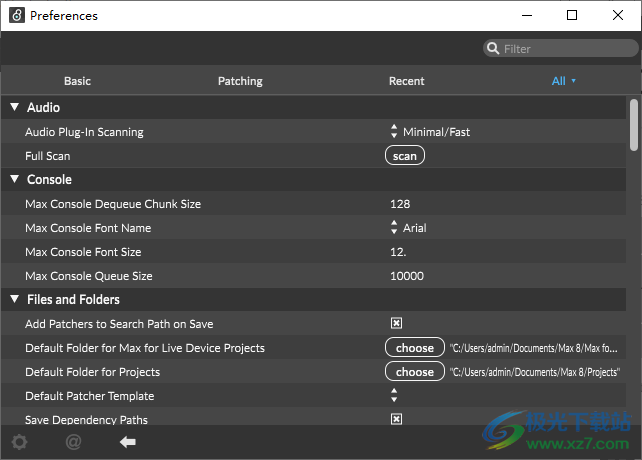Select the Max Console Font Size label
This screenshot has width=642, height=460.
click(83, 252)
